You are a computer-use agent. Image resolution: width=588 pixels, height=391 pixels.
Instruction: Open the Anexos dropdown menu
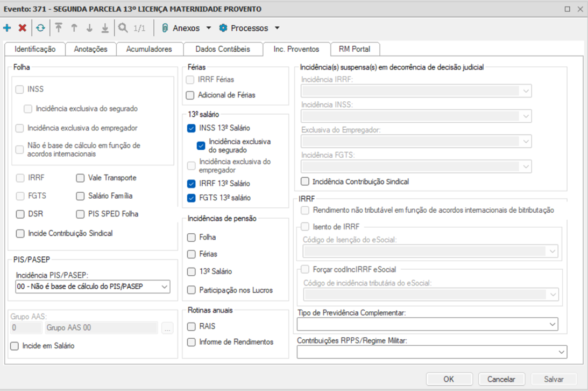[x=186, y=28]
